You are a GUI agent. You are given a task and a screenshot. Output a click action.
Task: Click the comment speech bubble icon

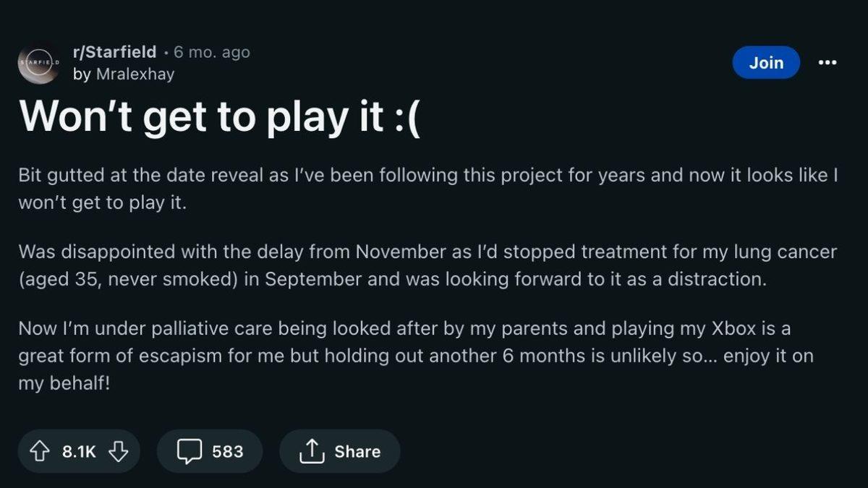[x=190, y=452]
